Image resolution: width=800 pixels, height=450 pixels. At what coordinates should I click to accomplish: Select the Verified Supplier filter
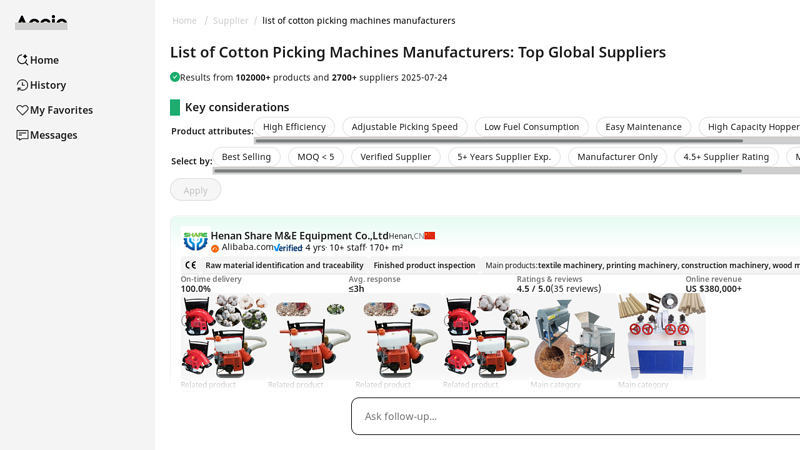coord(395,157)
